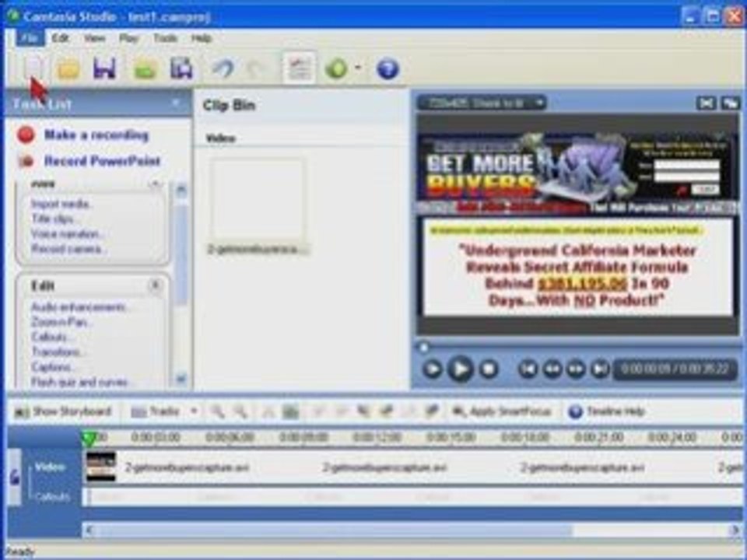Screen dimensions: 747x560
Task: Collapse the Add section in Task List
Action: click(x=155, y=184)
